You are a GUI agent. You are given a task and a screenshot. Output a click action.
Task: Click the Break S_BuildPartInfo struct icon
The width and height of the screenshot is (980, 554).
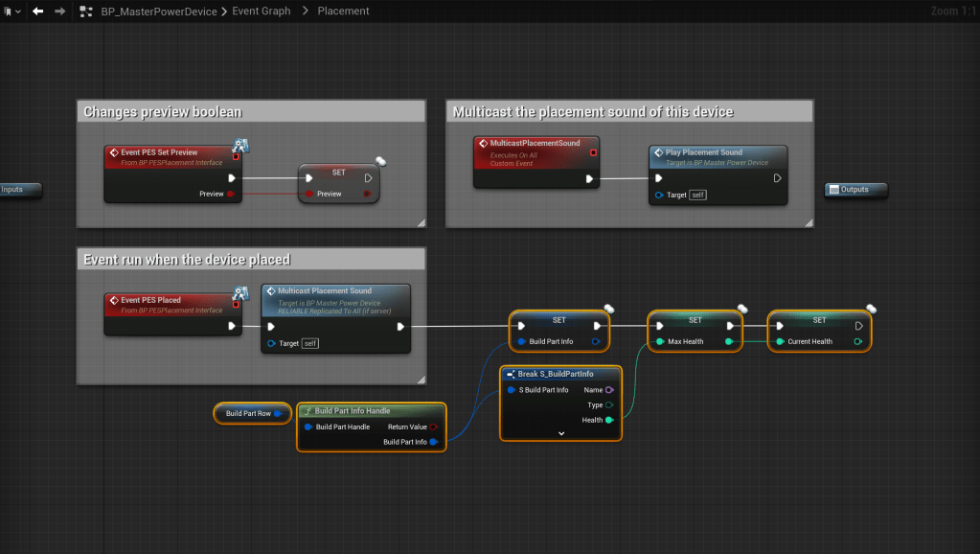511,374
